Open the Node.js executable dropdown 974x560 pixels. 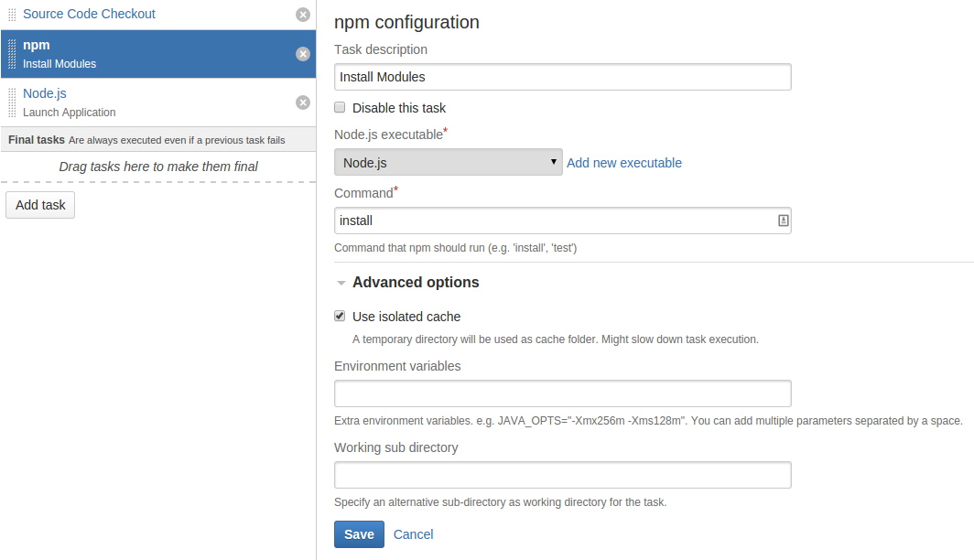448,162
